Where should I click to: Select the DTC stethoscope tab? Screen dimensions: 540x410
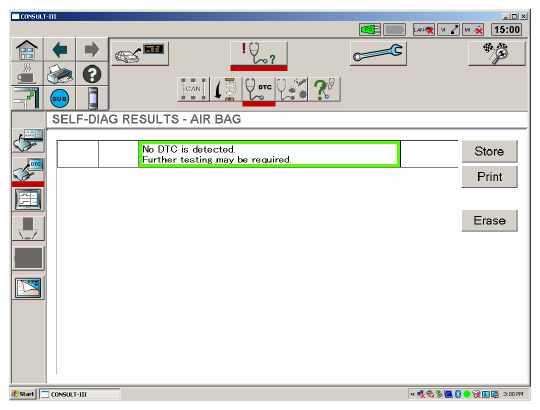(259, 89)
